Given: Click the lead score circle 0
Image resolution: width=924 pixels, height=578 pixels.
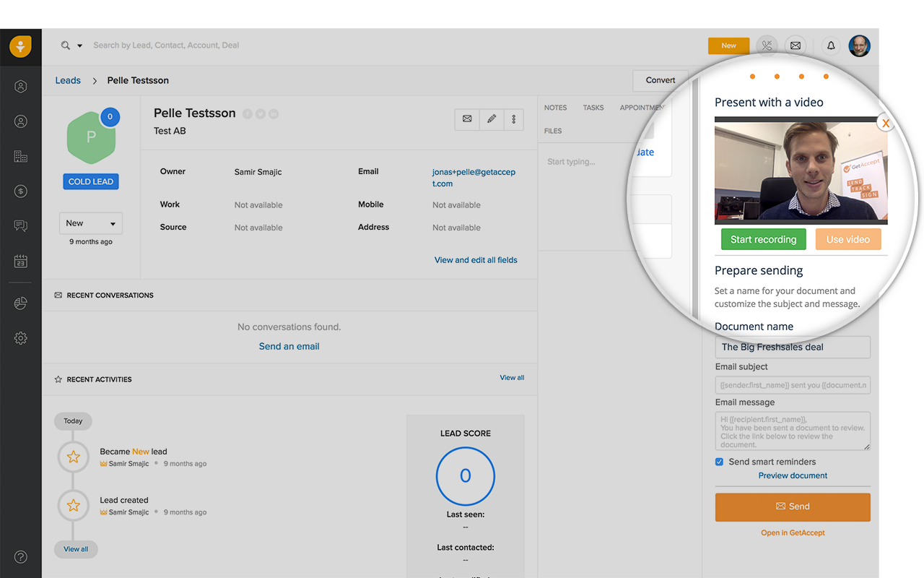Looking at the screenshot, I should point(466,475).
